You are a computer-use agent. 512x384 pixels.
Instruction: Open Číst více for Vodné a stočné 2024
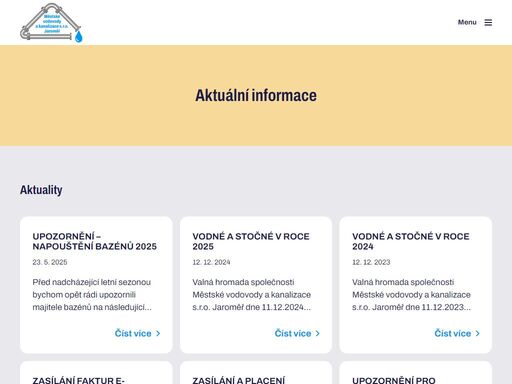[x=453, y=333]
